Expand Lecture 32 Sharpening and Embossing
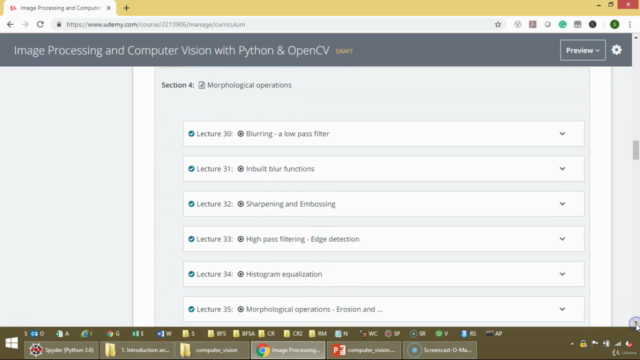This screenshot has height=360, width=640. click(562, 204)
